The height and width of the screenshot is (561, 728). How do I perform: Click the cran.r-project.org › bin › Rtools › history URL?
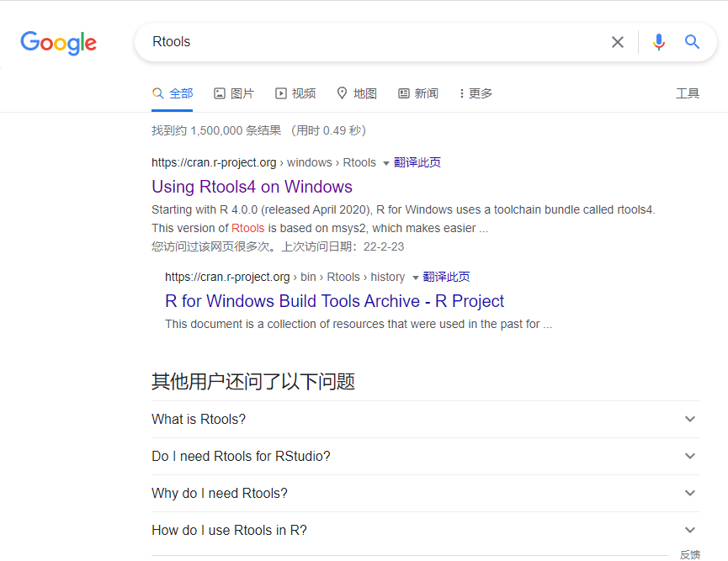[x=284, y=277]
